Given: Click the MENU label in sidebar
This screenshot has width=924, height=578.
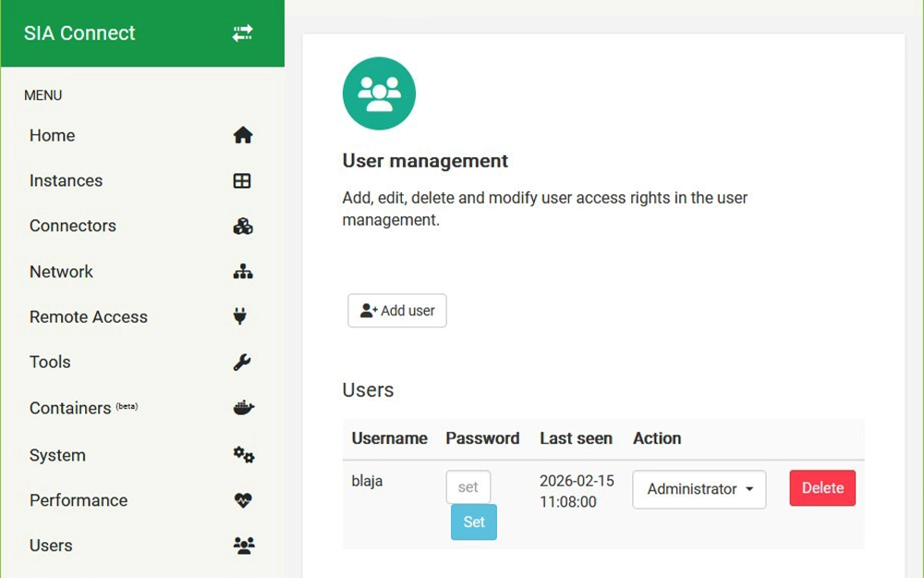Looking at the screenshot, I should pos(43,95).
